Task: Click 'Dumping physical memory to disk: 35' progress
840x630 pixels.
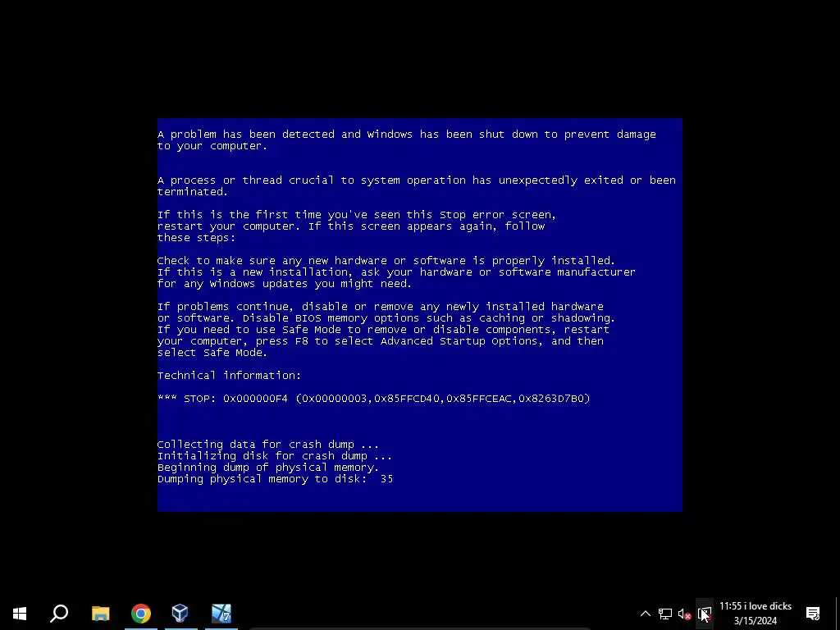Action: click(x=276, y=479)
